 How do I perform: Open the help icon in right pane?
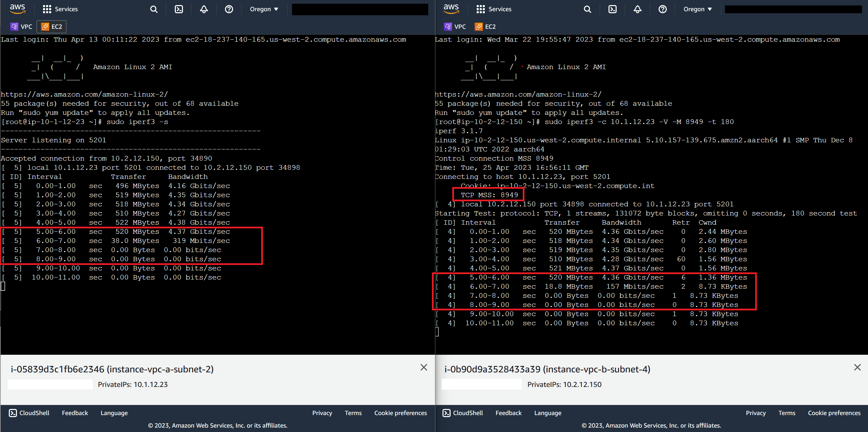coord(663,9)
